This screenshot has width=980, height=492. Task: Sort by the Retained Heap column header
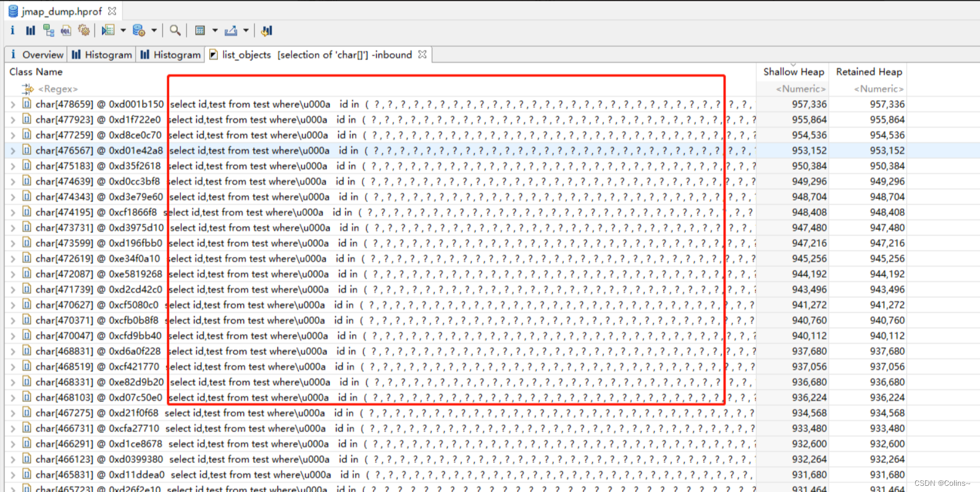pyautogui.click(x=869, y=72)
